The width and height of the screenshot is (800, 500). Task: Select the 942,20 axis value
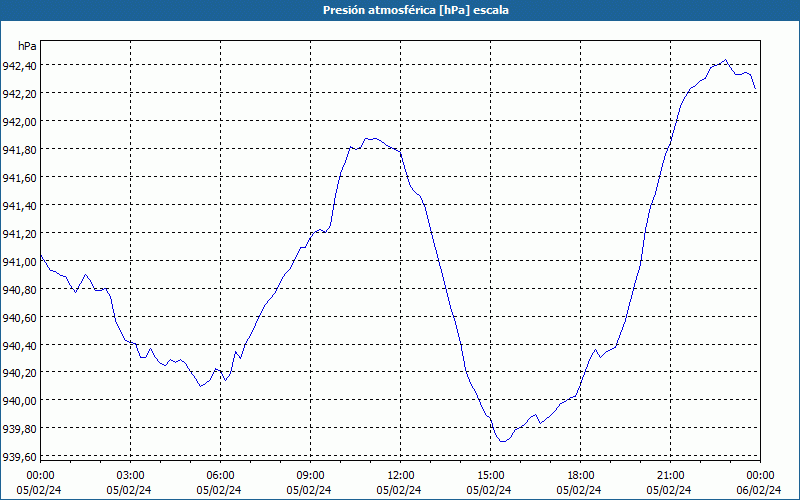[x=19, y=93]
